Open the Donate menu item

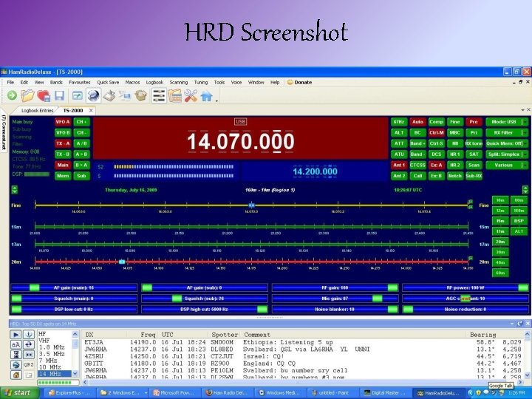pos(299,83)
